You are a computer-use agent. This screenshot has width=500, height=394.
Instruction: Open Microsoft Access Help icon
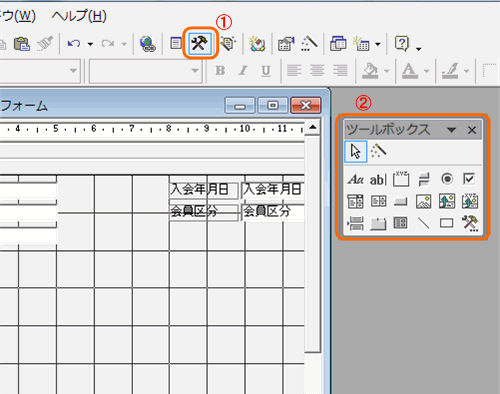[402, 43]
